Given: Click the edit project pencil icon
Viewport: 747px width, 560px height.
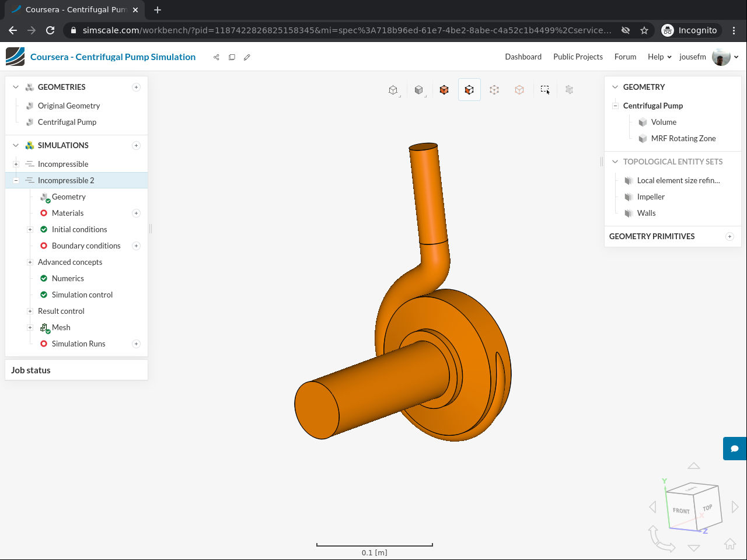Looking at the screenshot, I should [x=247, y=57].
